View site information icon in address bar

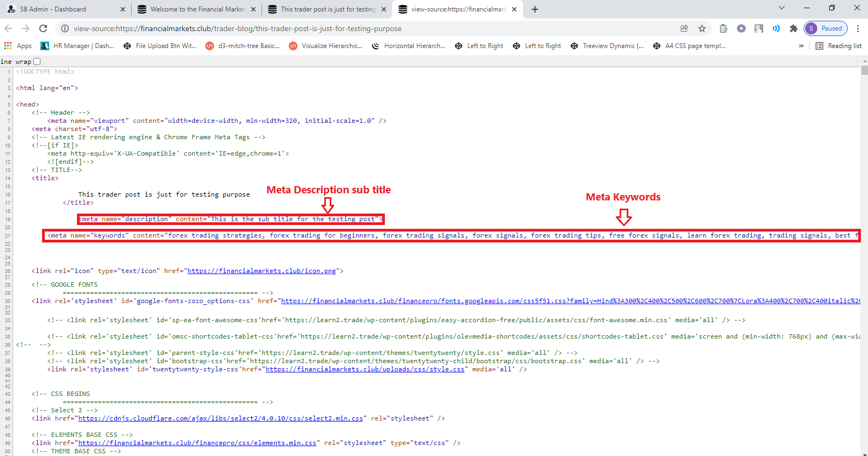click(x=64, y=28)
